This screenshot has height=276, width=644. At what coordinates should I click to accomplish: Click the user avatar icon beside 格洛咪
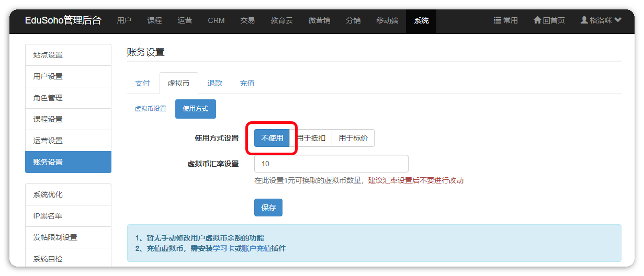[584, 20]
